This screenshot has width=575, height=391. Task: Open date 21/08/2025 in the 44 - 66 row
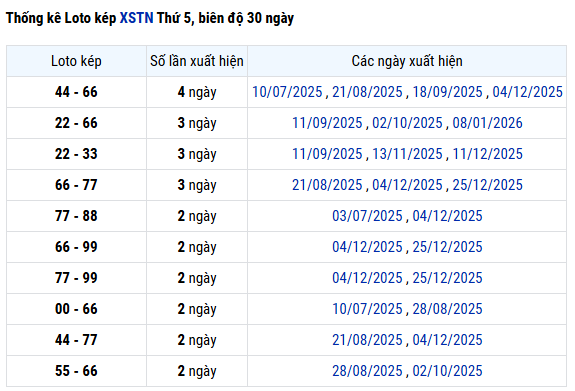click(x=367, y=92)
